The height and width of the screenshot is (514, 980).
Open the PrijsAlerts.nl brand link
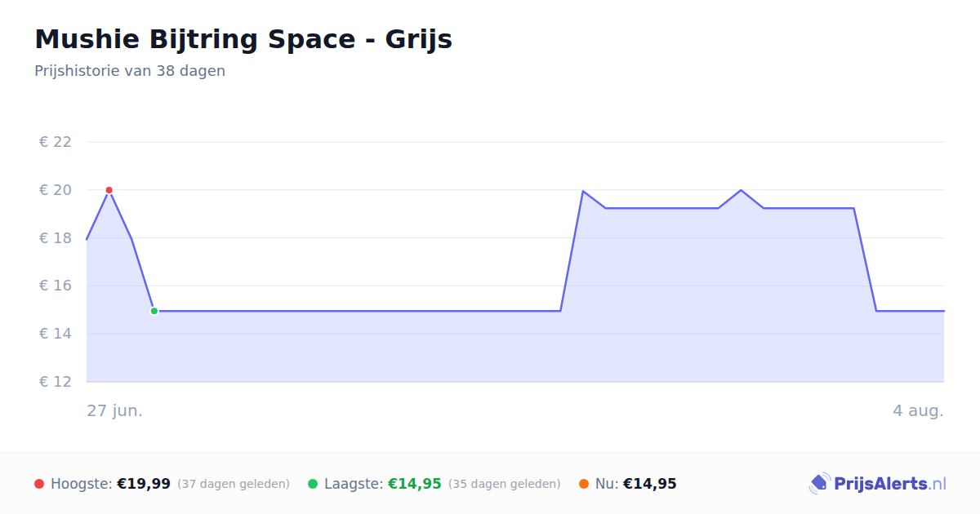877,484
